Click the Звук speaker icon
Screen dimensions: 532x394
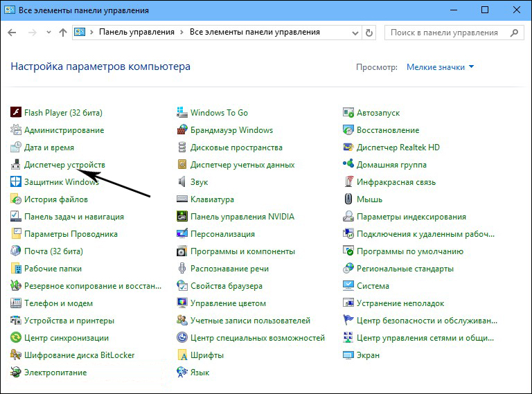pos(182,181)
